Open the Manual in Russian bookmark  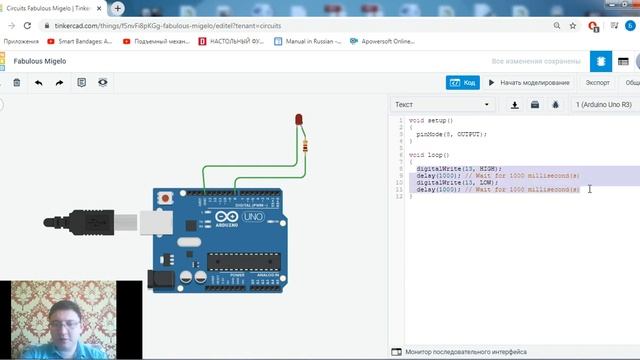tap(308, 41)
